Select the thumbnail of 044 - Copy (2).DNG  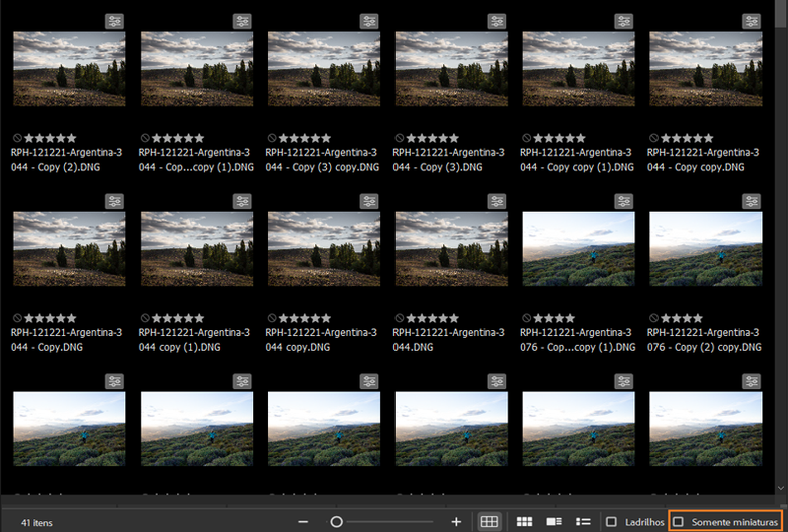69,69
